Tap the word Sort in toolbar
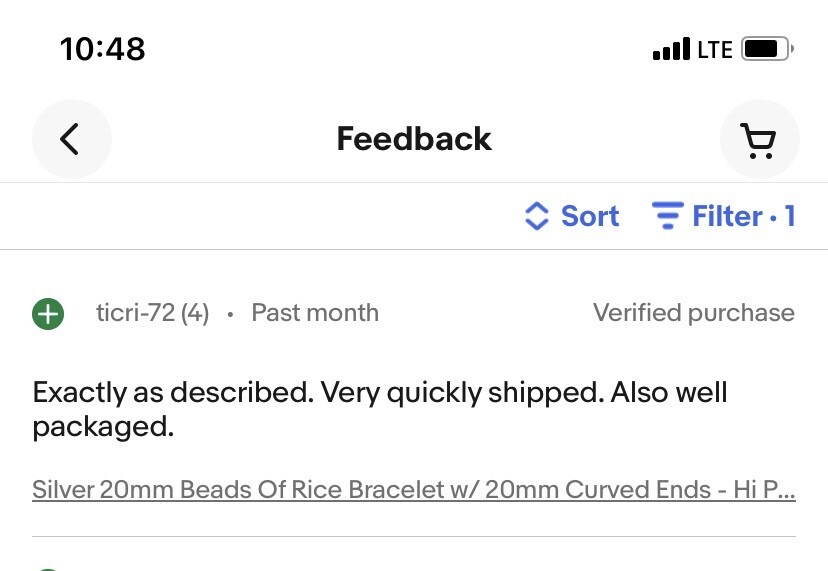Screen dimensions: 828x571 [590, 216]
